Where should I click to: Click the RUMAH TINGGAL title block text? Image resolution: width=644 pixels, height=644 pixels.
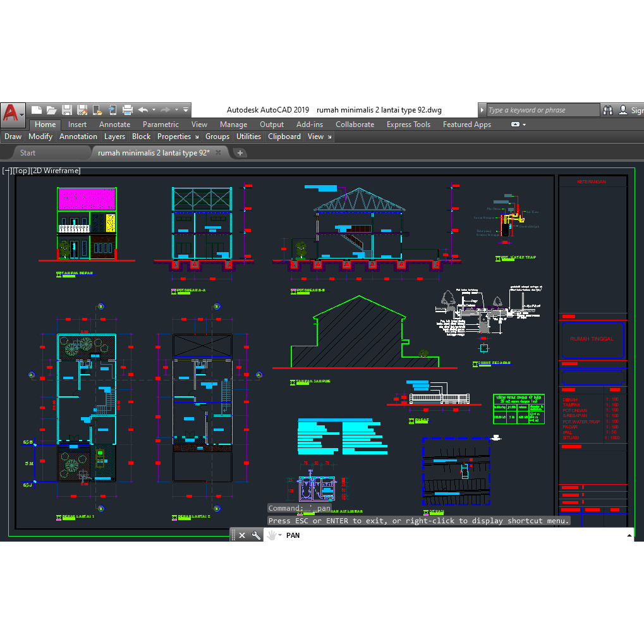592,339
